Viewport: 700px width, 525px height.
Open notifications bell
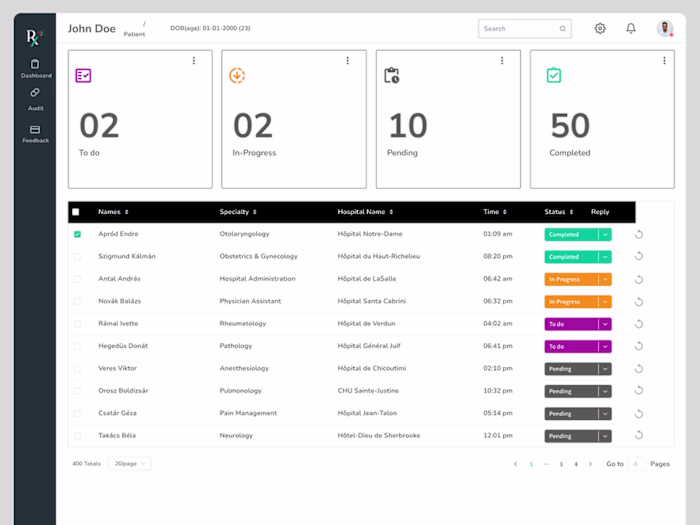coord(631,29)
